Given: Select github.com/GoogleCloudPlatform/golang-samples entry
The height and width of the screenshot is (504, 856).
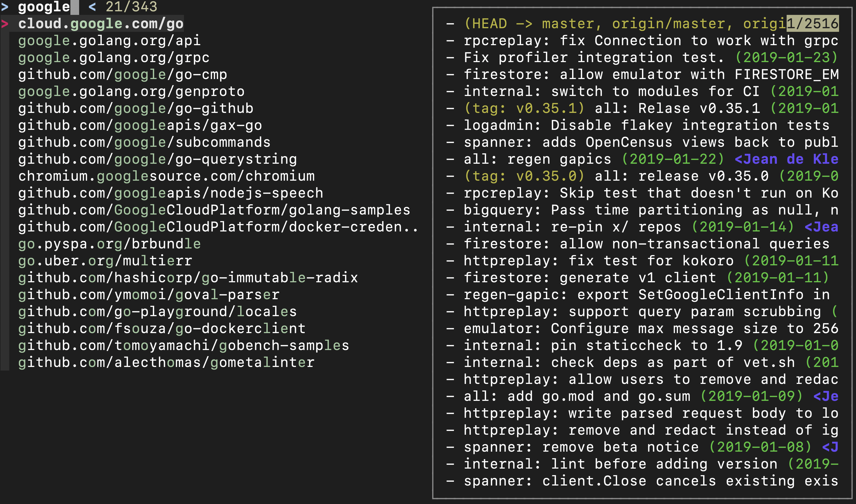Looking at the screenshot, I should pyautogui.click(x=214, y=210).
